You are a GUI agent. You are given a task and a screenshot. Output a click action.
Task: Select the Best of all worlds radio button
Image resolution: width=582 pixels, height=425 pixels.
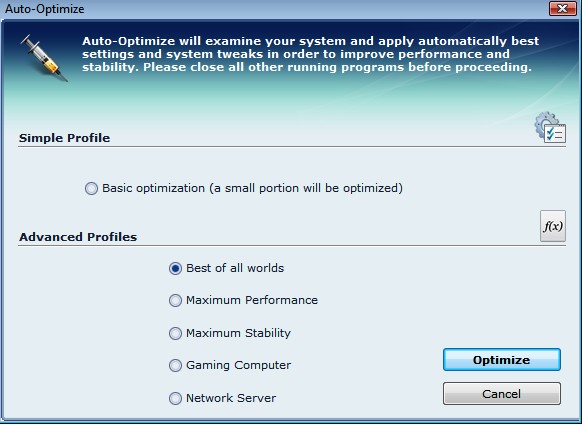(x=175, y=268)
